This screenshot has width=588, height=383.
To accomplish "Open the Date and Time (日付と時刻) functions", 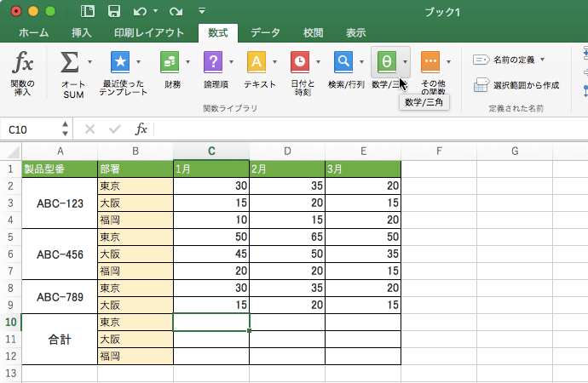I will point(300,62).
